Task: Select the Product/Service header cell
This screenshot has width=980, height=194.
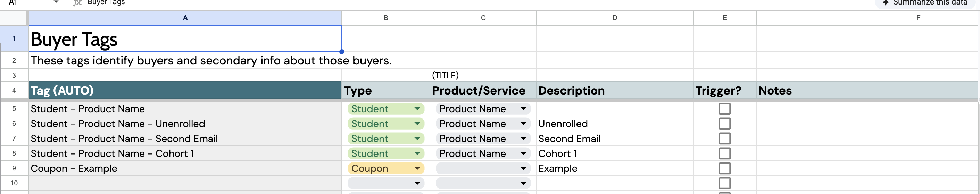Action: 483,90
